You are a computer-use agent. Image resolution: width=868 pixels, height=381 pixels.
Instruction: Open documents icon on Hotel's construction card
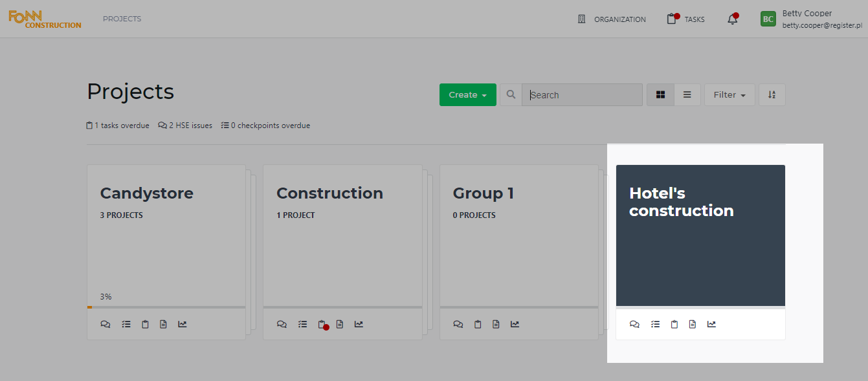click(x=693, y=324)
